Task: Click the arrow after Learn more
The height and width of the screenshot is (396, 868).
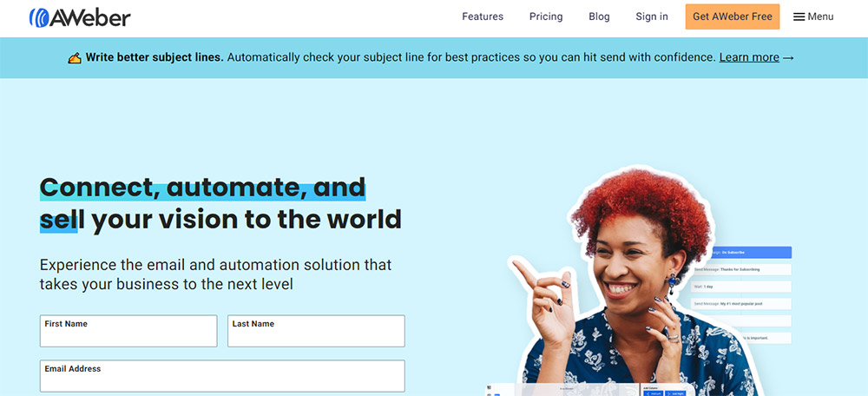Action: pyautogui.click(x=789, y=57)
